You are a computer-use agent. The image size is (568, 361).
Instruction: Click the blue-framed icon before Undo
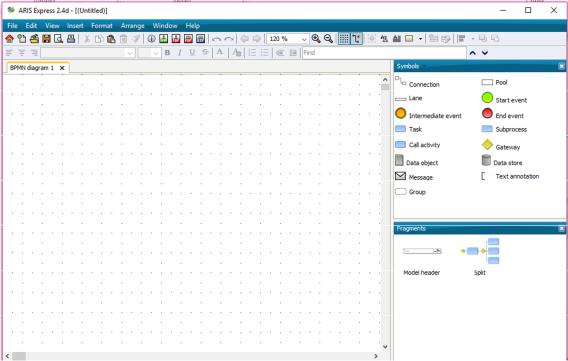200,39
